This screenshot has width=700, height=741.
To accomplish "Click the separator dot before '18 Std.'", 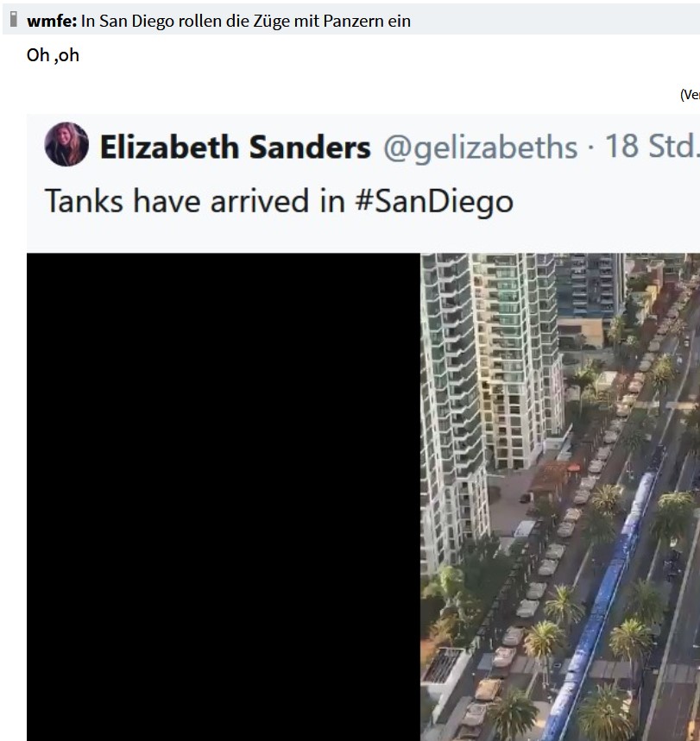I will 590,148.
